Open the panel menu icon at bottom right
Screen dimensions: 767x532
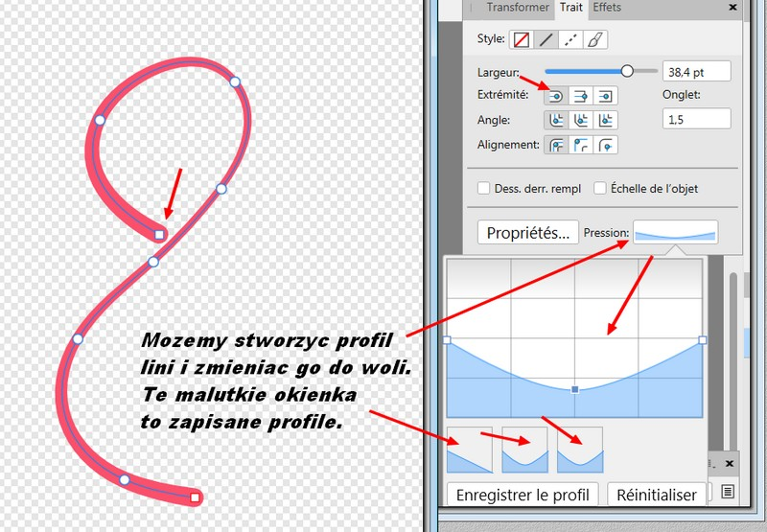[x=728, y=492]
